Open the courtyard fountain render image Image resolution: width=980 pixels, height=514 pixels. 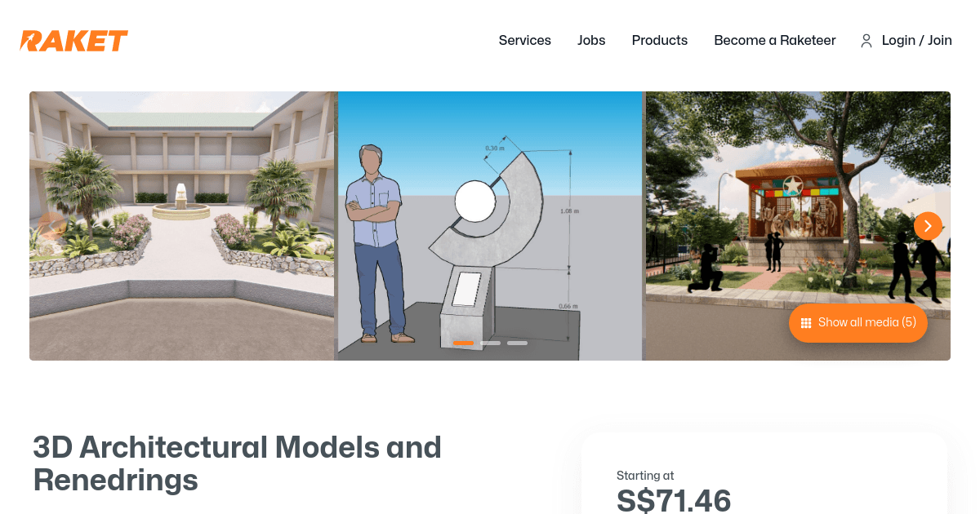[x=182, y=226]
